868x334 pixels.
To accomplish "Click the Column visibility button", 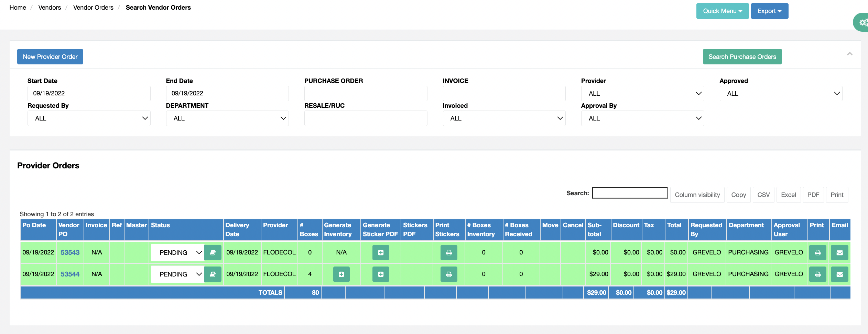I will [x=697, y=195].
